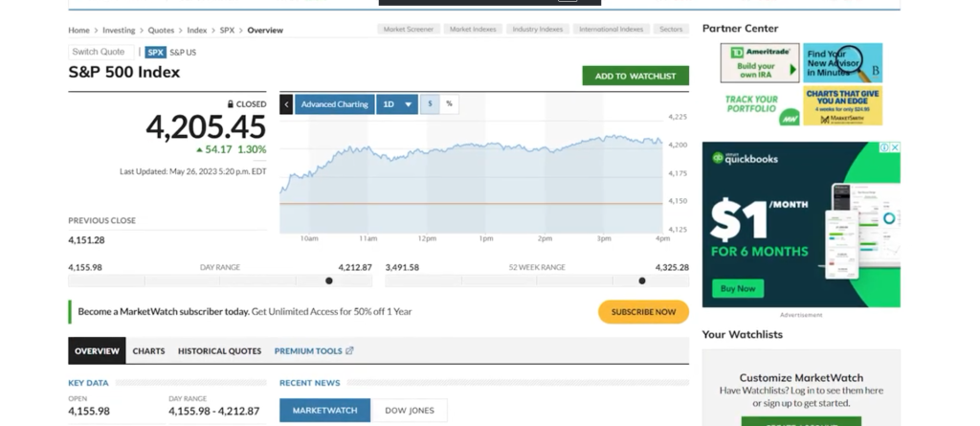
Task: Open the 1D timeframe dropdown
Action: [x=397, y=104]
